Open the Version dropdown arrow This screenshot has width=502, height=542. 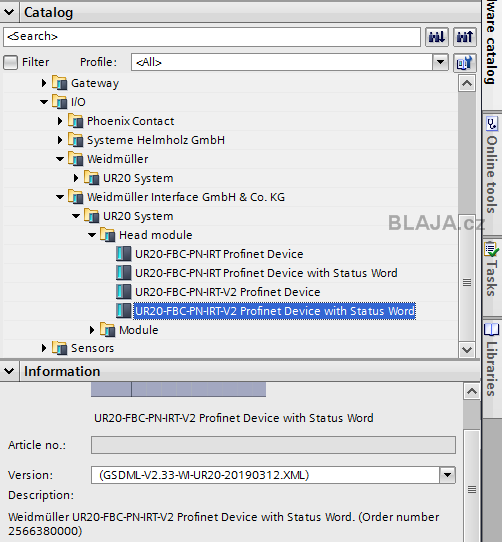pyautogui.click(x=447, y=475)
